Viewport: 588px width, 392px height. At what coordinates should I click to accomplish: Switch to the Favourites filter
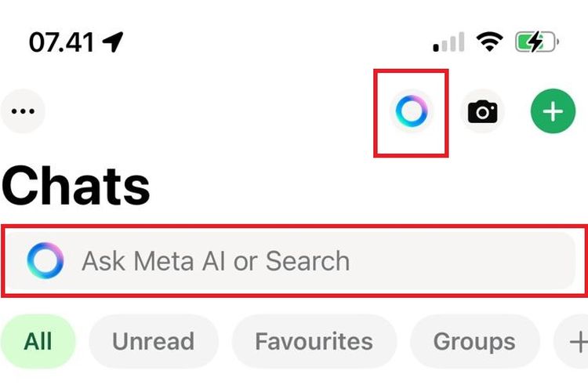pos(314,342)
